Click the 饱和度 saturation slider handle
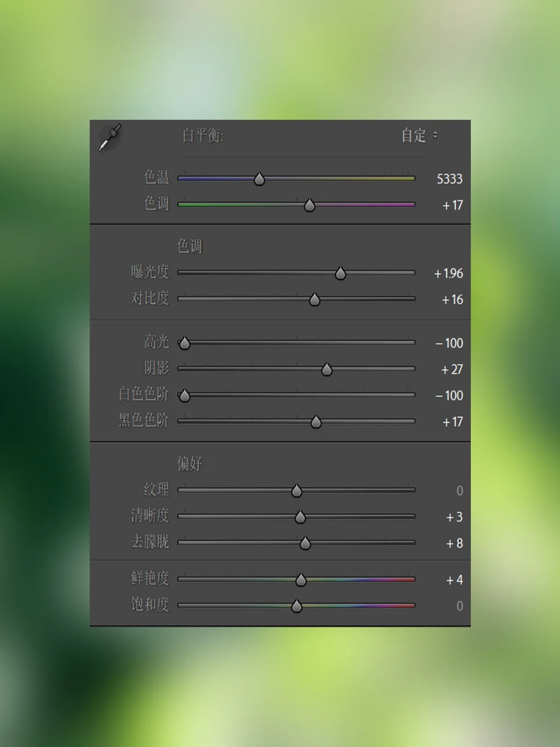 [296, 606]
